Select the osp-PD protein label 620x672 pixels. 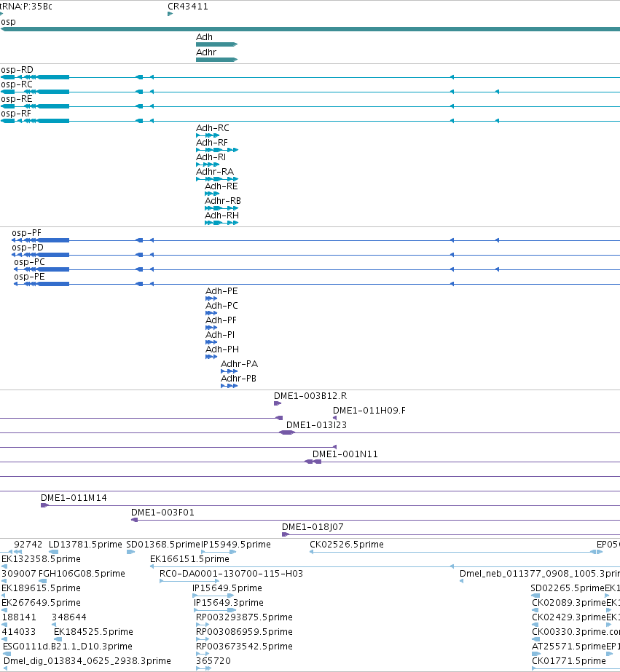click(28, 248)
